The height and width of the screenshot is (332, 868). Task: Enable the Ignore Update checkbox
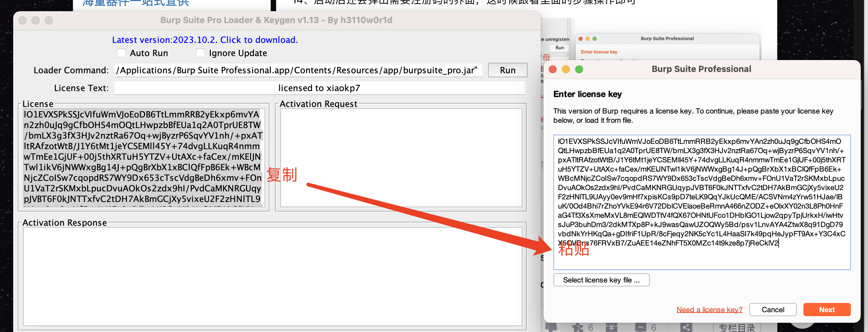coord(201,52)
